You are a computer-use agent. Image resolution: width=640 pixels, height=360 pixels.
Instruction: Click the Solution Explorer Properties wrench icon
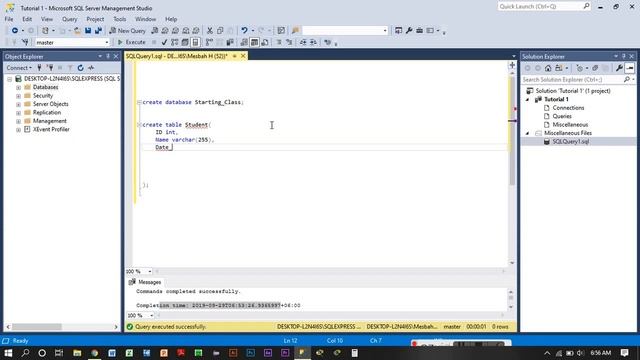coord(619,68)
